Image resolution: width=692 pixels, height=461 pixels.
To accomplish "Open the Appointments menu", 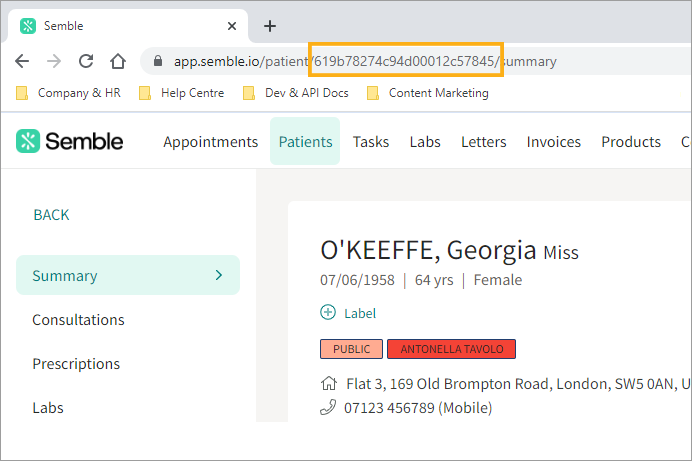I will [211, 142].
